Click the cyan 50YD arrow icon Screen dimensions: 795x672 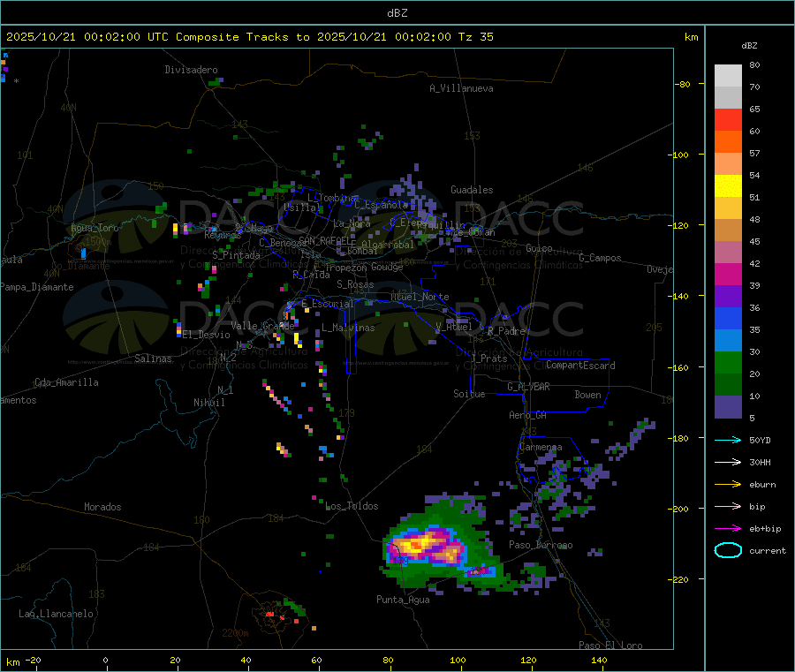point(728,440)
